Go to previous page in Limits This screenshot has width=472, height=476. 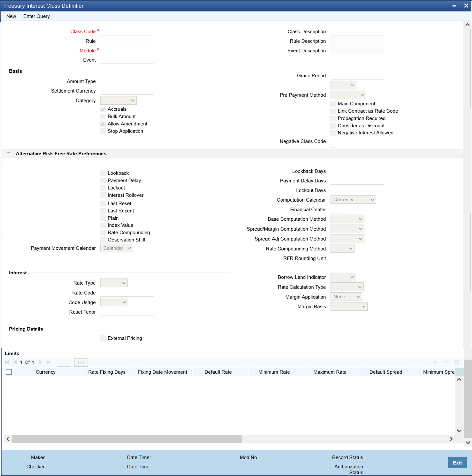[15, 362]
